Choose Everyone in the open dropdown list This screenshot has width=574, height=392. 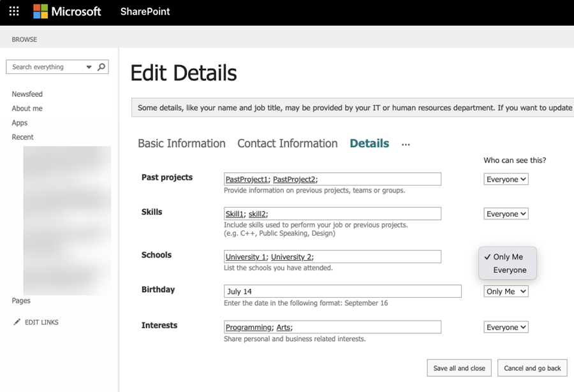click(510, 270)
